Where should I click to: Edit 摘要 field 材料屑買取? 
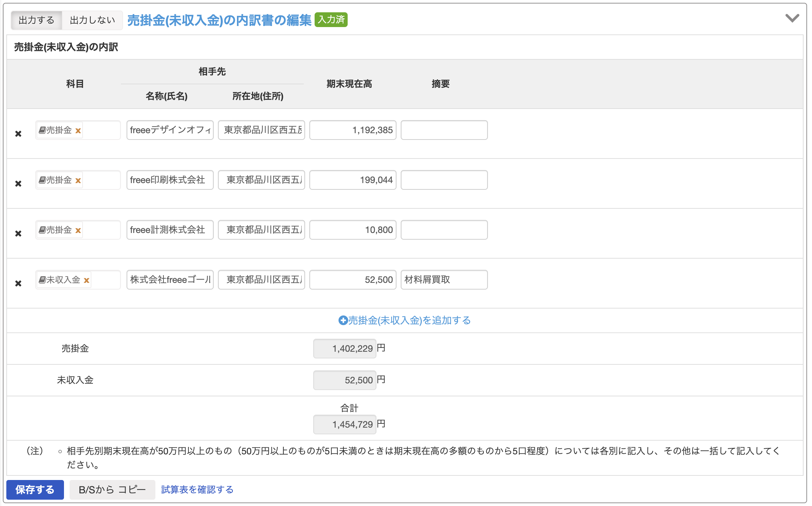(x=444, y=280)
